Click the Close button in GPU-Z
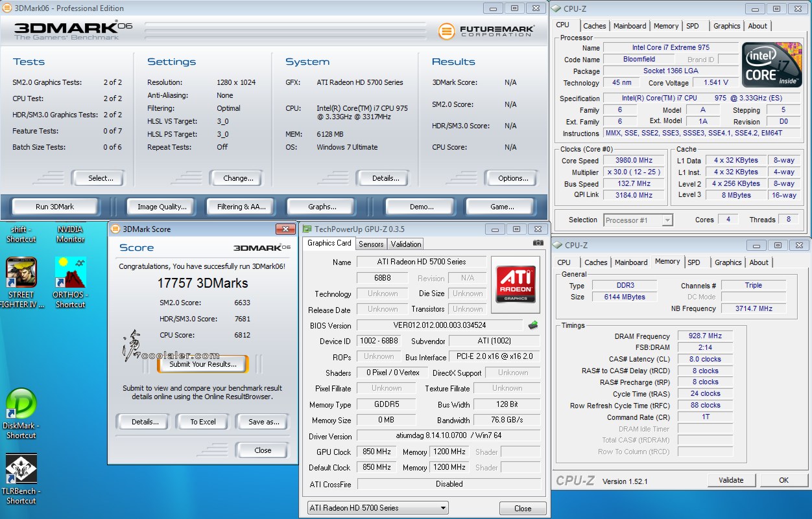 pyautogui.click(x=523, y=508)
